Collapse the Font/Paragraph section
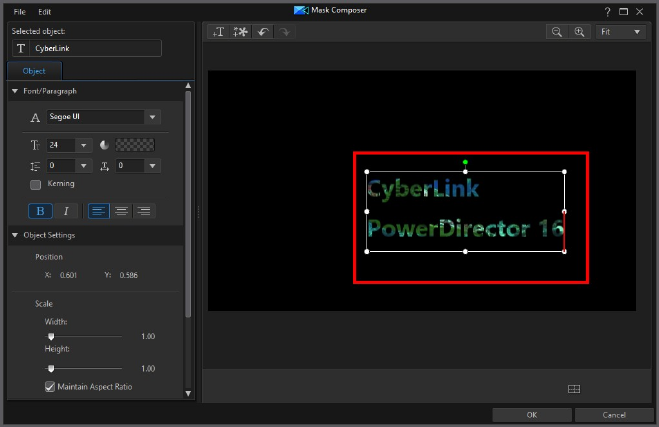This screenshot has width=659, height=427. 15,91
